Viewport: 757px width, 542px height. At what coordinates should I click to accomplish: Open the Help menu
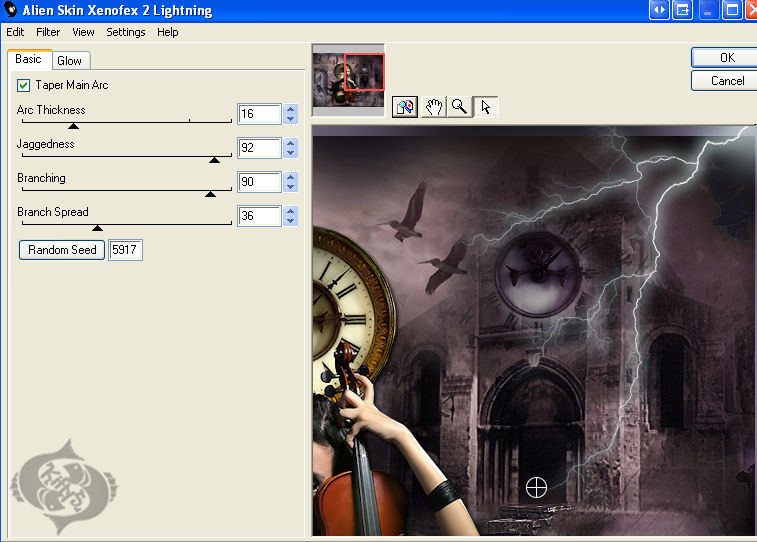click(x=168, y=32)
